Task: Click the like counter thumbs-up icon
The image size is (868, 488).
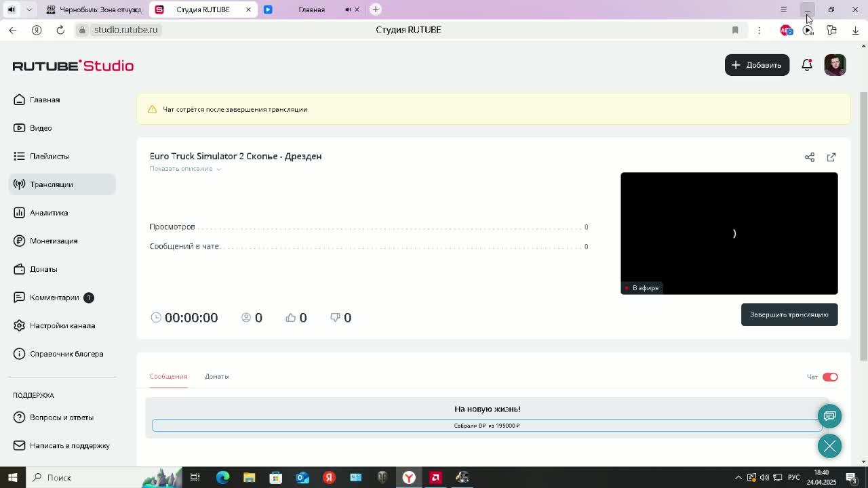Action: (291, 317)
